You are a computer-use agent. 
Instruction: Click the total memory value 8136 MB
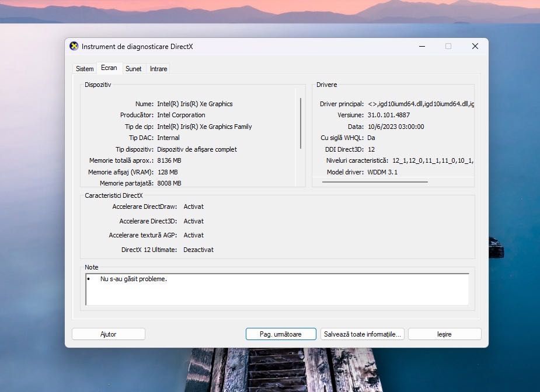pos(169,160)
